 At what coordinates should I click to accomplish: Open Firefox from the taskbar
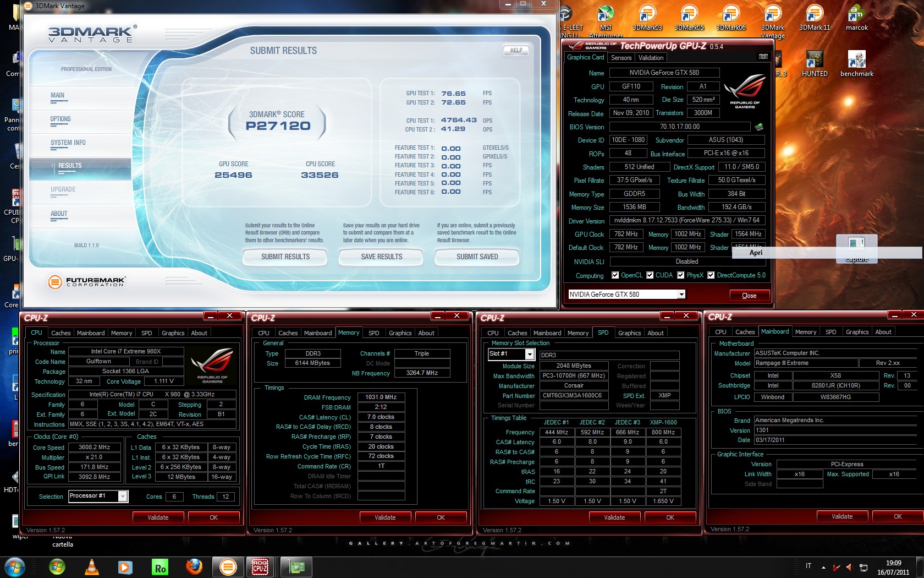tap(194, 566)
